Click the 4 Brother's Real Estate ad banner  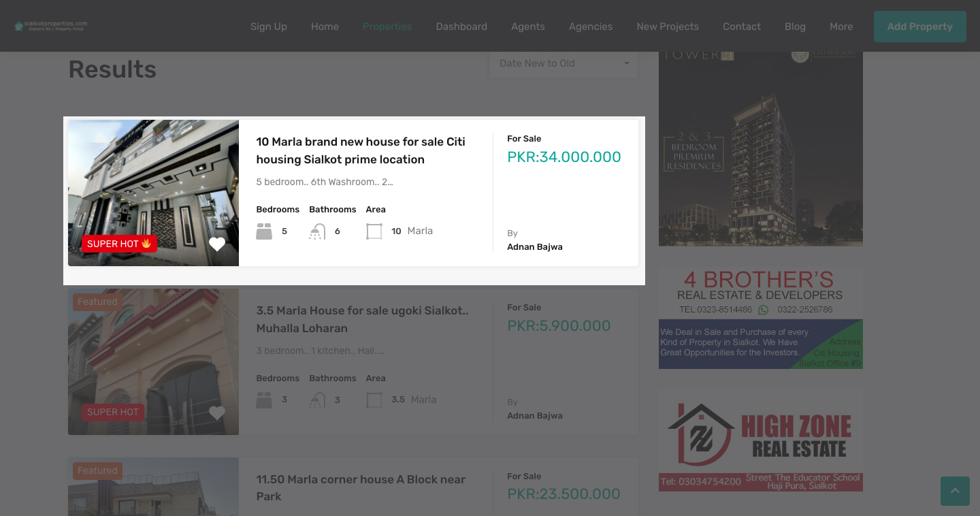pos(761,318)
